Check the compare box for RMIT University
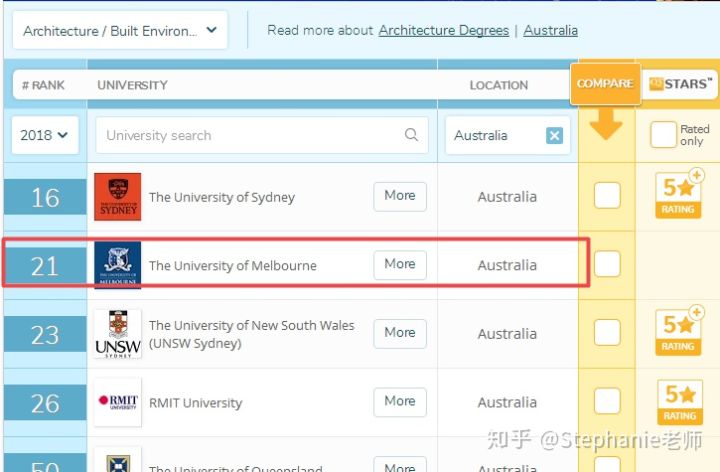720x472 pixels. [607, 401]
